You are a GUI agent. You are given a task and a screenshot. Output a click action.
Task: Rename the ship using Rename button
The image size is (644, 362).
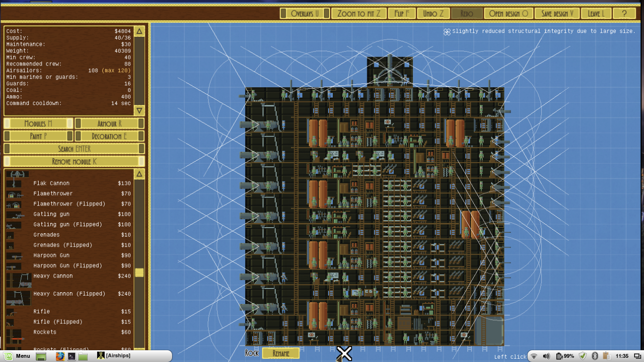click(x=281, y=354)
